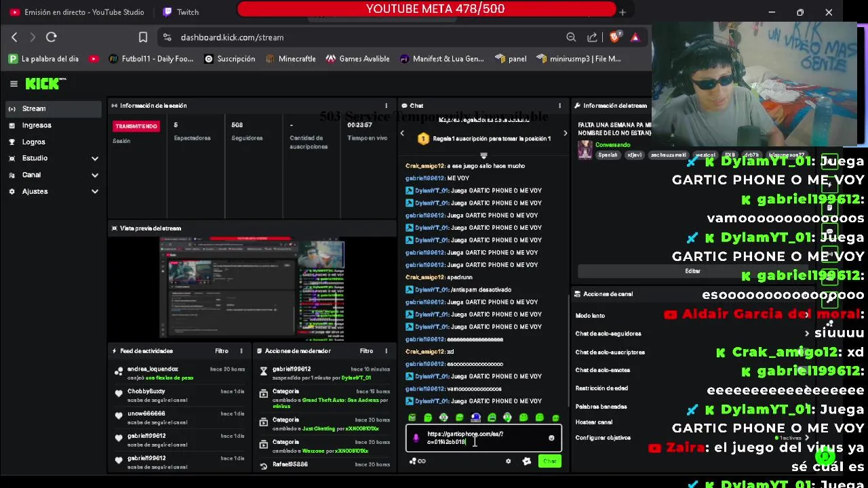Open the Chat panel three-dot menu
868x488 pixels.
coord(559,106)
